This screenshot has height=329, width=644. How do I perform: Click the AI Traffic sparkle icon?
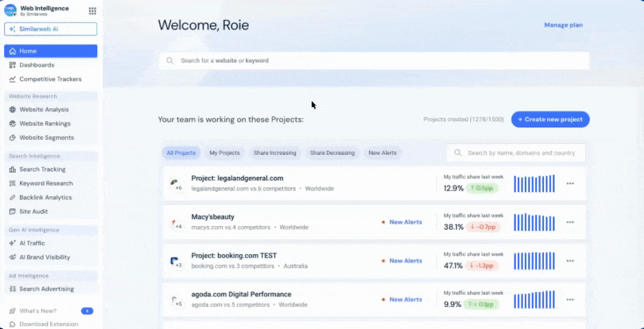point(12,243)
